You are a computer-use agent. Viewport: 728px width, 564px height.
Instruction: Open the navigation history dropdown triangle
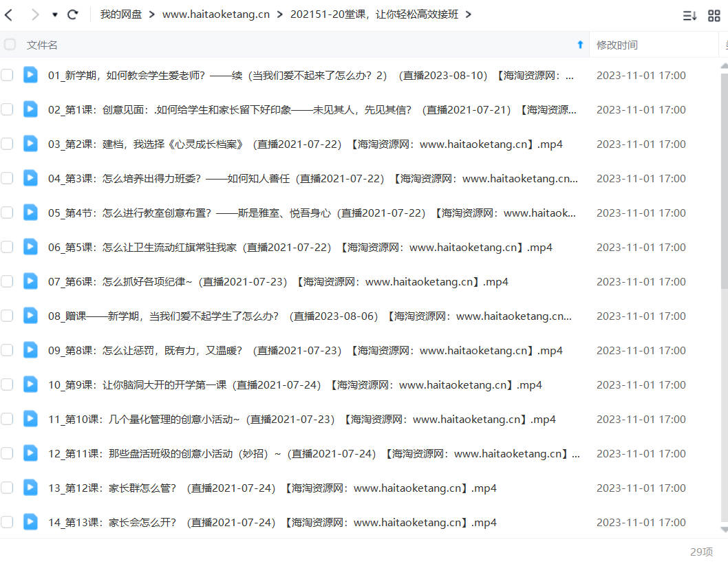click(55, 15)
